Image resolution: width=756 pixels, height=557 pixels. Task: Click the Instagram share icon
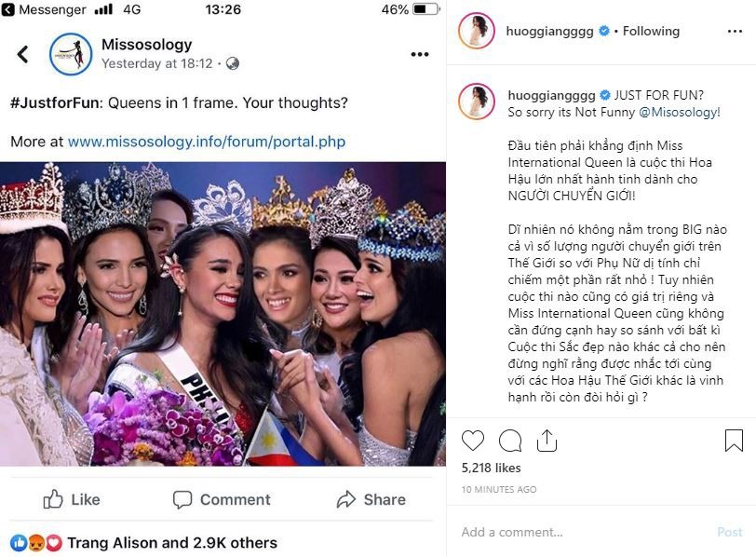[x=547, y=441]
